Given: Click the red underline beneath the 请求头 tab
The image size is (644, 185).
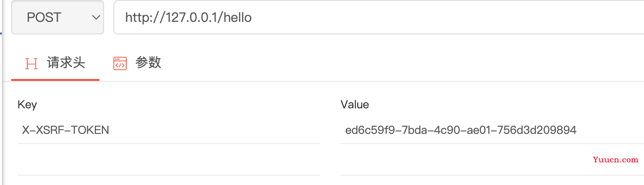Looking at the screenshot, I should (55, 80).
